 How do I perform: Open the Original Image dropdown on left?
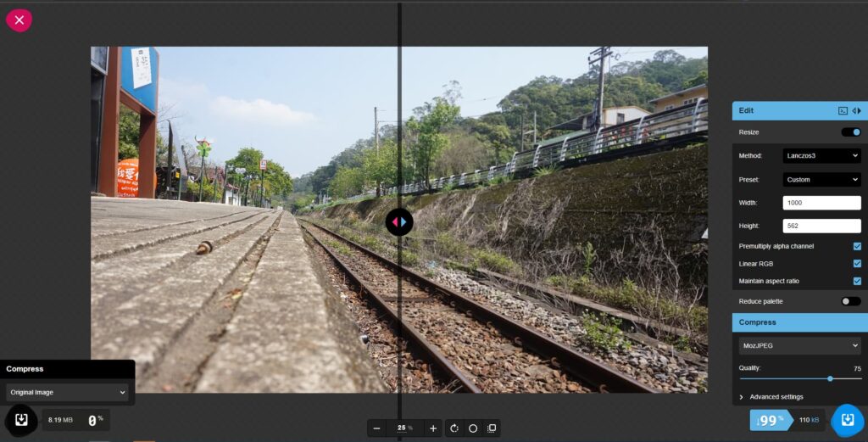pos(67,392)
